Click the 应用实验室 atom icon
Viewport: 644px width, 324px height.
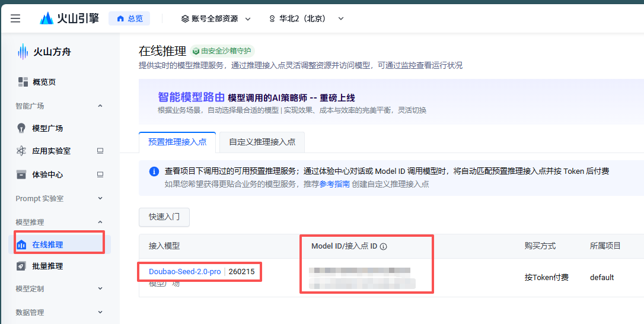21,151
